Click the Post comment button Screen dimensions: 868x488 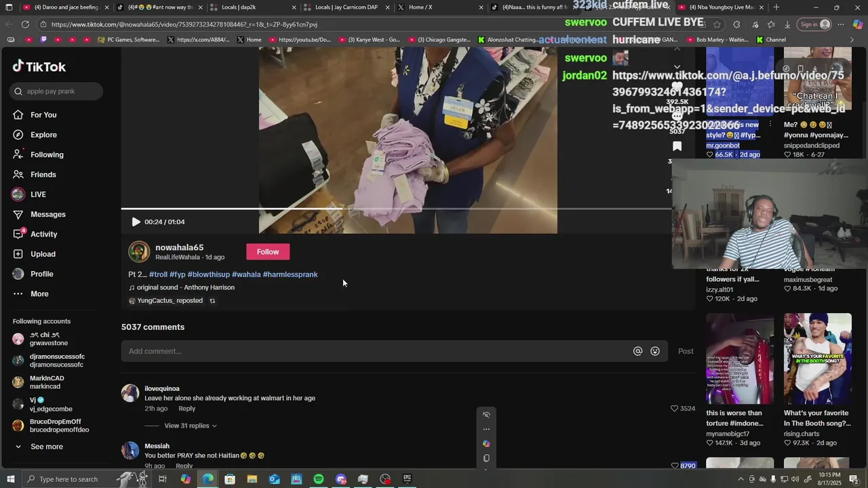pos(686,351)
